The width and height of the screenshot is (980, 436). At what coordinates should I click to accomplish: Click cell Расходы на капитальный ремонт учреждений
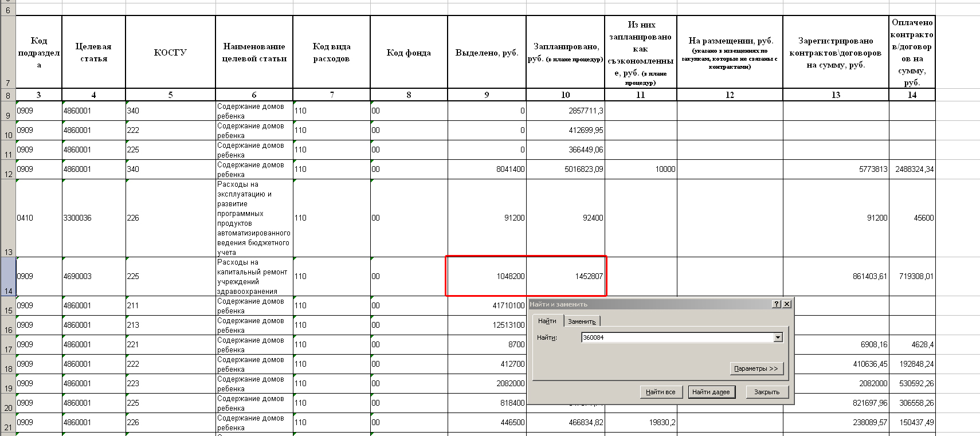[x=254, y=276]
